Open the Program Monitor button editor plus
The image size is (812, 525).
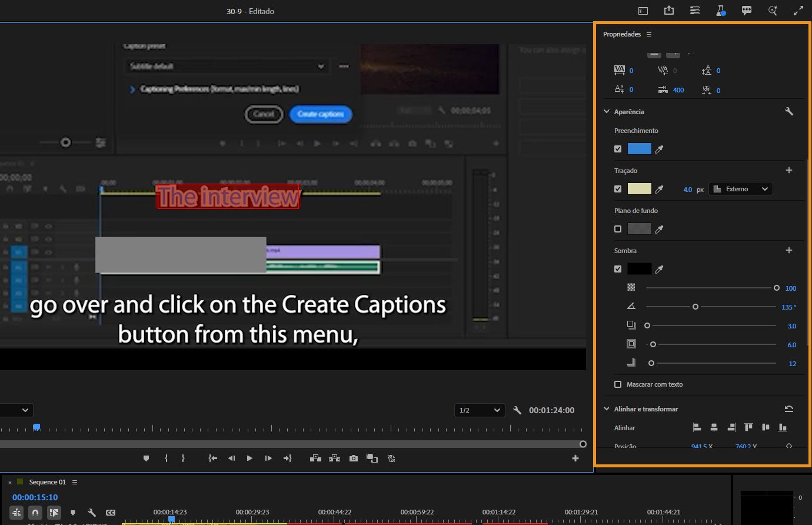575,458
